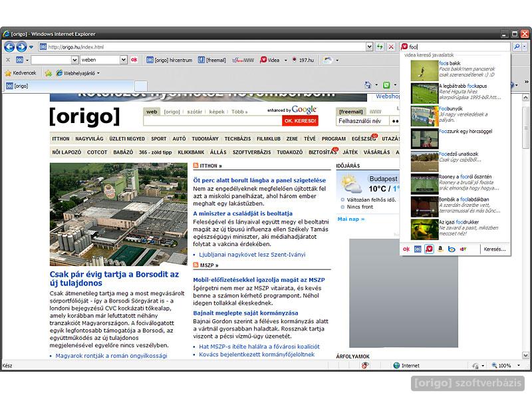
Task: Click the page scrollbar down arrow
Action: (525, 356)
